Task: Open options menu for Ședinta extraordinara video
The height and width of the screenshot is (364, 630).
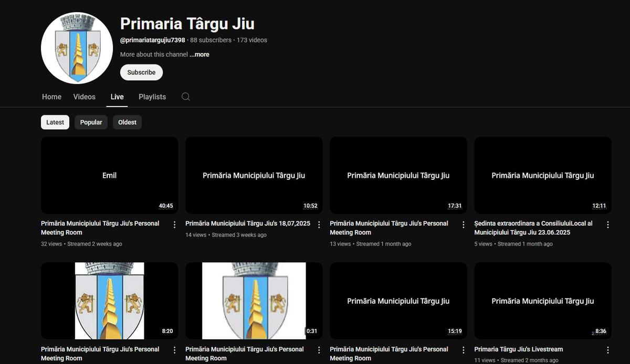Action: (607, 224)
